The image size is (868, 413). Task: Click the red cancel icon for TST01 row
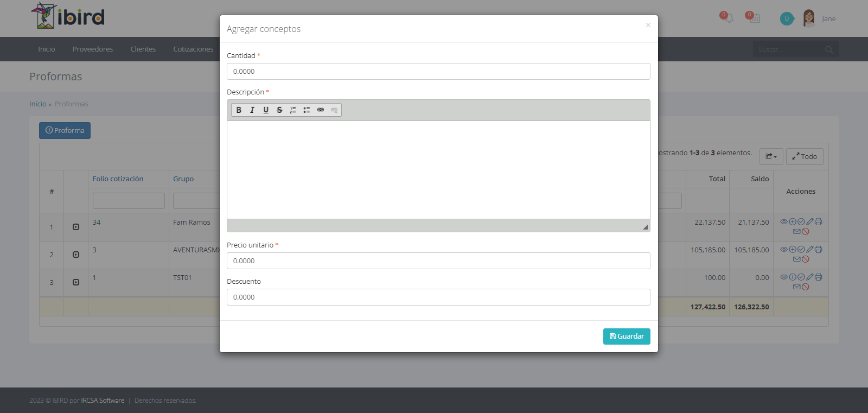(806, 287)
